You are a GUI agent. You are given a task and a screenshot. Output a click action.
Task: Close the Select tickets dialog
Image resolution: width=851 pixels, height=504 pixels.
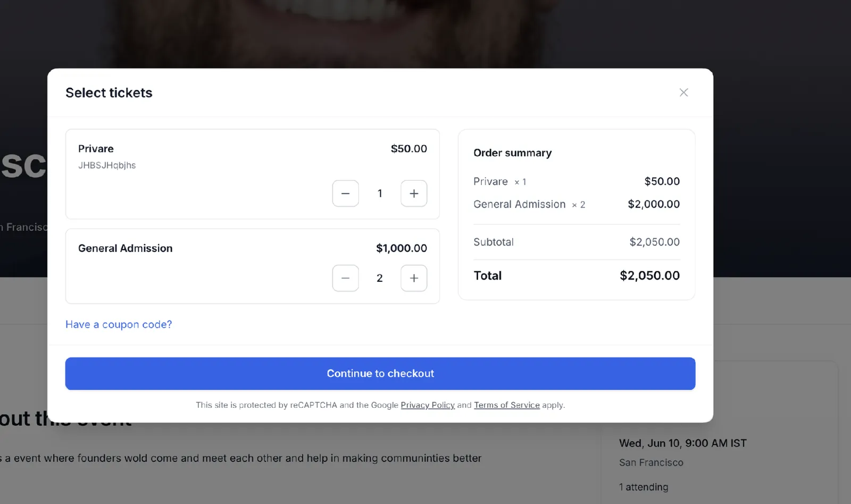click(683, 93)
